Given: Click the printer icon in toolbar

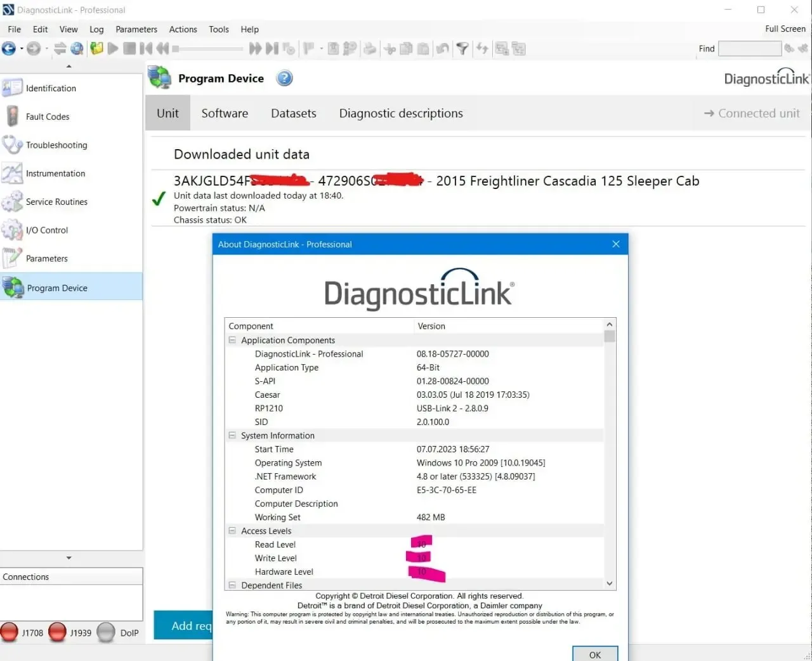Looking at the screenshot, I should 370,48.
